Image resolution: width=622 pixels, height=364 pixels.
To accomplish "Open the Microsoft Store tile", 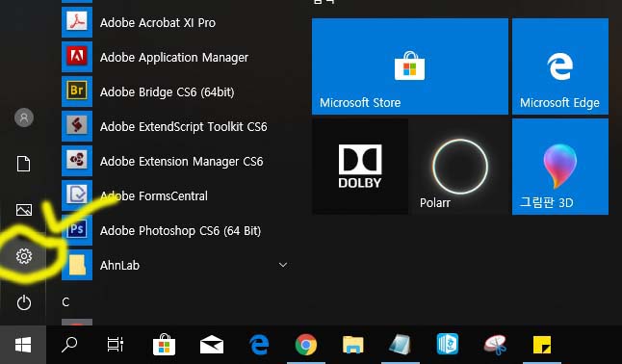I will coord(410,66).
